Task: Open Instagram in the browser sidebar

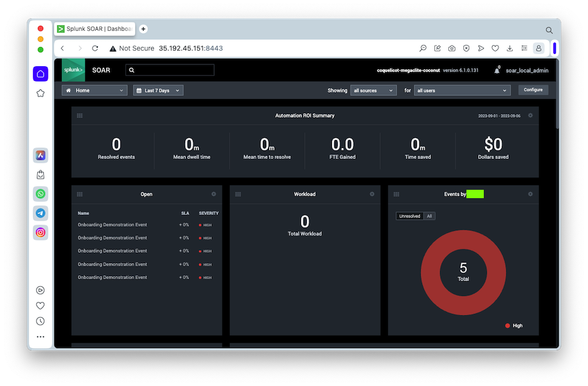Action: (41, 233)
